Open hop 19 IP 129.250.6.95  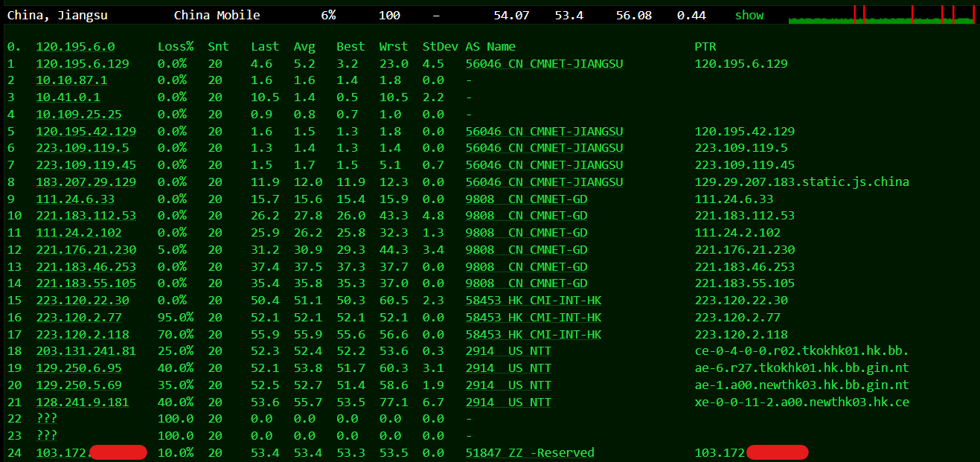tap(79, 368)
